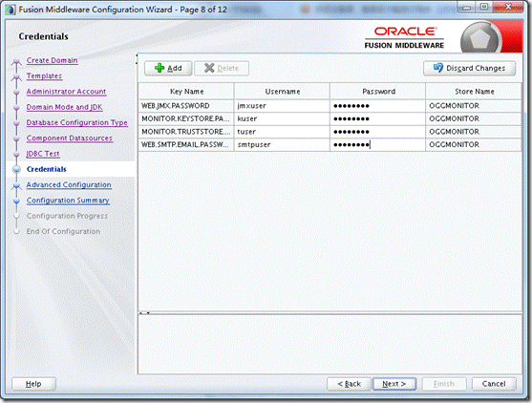Click the Delete X icon
Viewport: 532px width, 403px height.
tap(209, 68)
